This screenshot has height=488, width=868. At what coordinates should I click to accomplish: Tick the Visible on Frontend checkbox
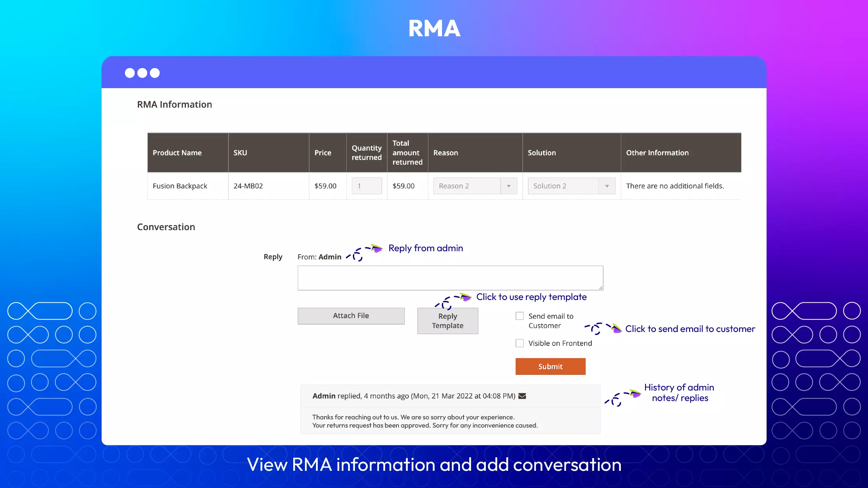tap(520, 343)
